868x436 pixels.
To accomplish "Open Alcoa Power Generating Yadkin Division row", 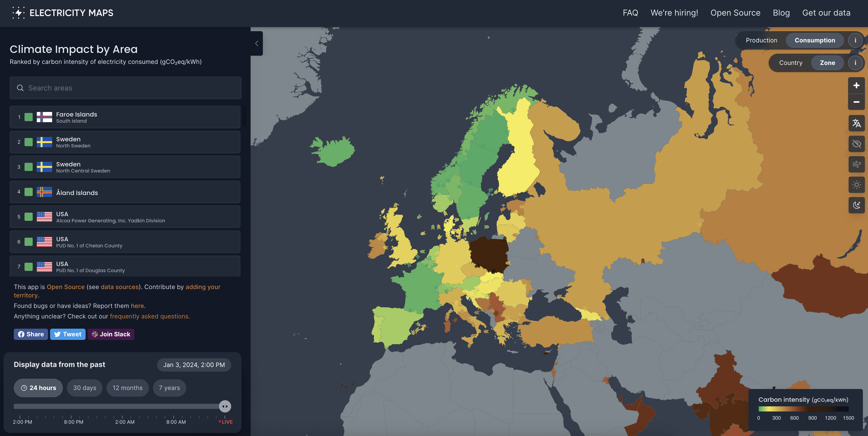I will pos(125,217).
